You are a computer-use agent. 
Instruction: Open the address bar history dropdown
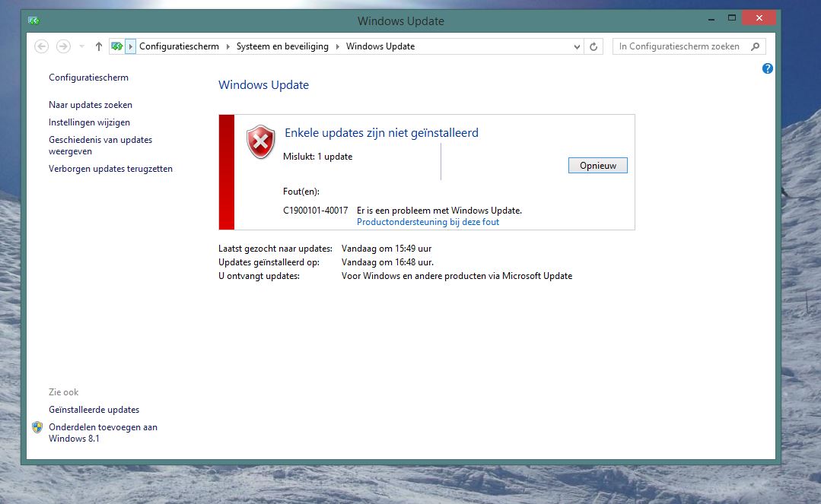coord(577,46)
